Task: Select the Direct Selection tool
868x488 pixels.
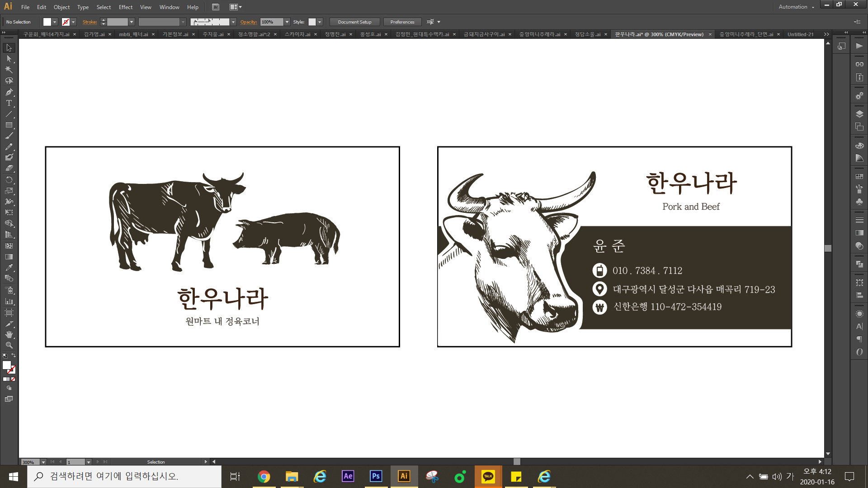Action: point(9,59)
